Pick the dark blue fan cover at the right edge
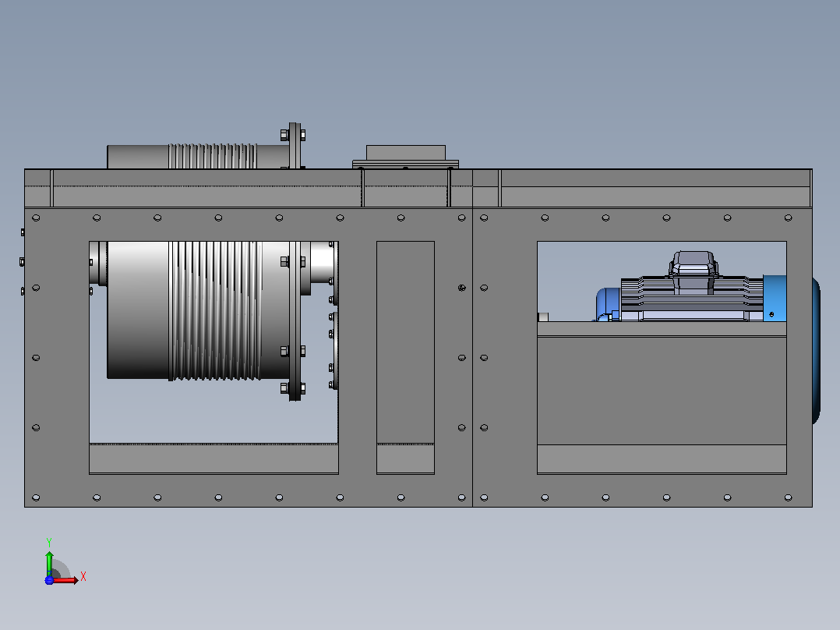 (816, 351)
